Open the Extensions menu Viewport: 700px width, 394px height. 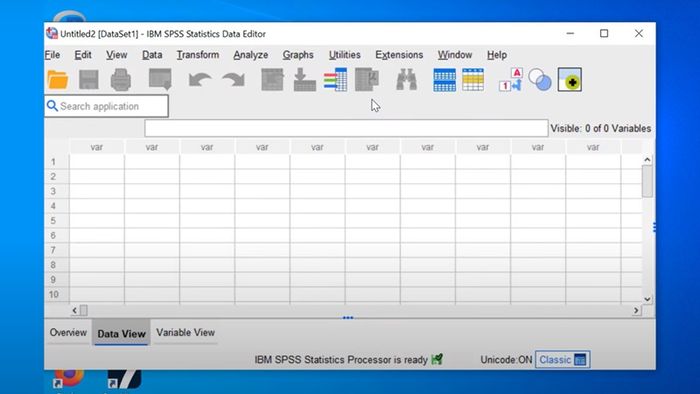399,55
